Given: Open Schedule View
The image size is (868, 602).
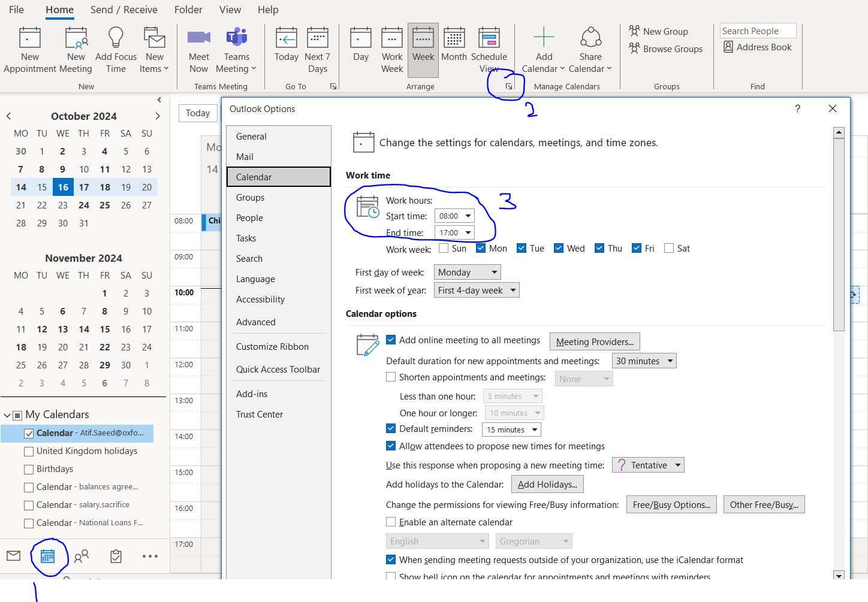Looking at the screenshot, I should (489, 51).
